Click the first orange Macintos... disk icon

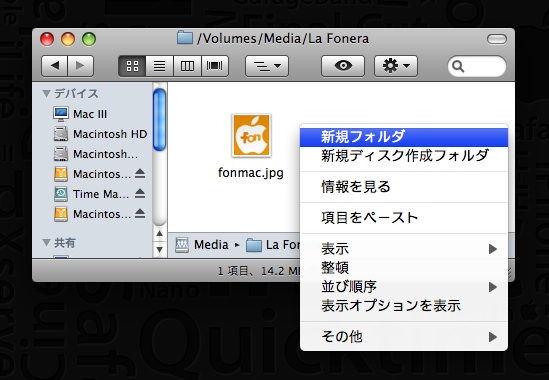[61, 174]
